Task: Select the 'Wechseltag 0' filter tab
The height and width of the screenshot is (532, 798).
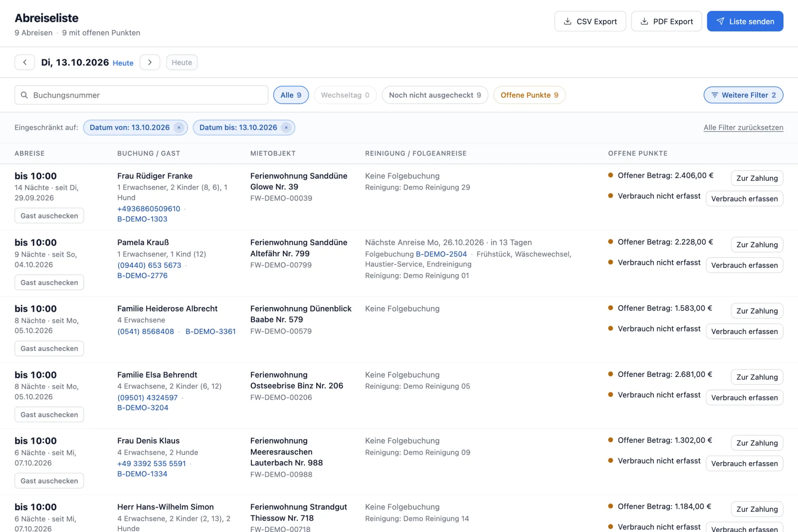Action: 345,95
